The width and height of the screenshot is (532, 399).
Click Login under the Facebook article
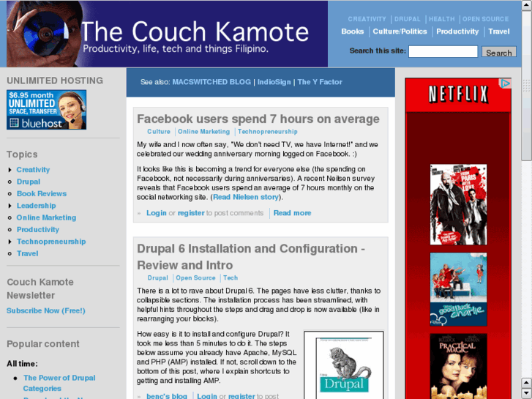(x=157, y=213)
